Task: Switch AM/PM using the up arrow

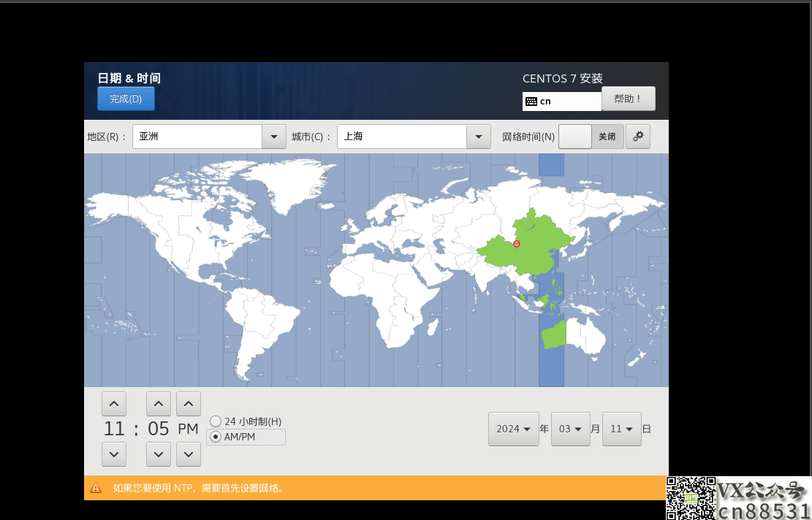Action: (189, 404)
